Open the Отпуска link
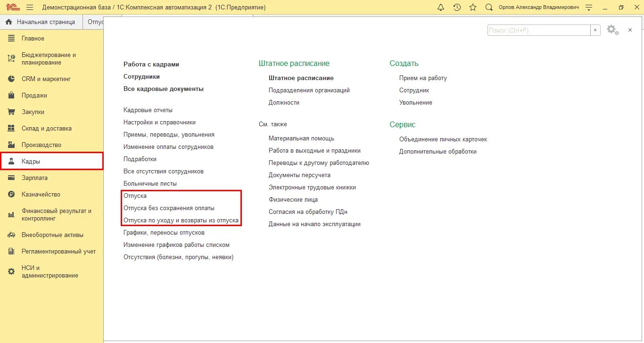Viewport: 644px width, 343px height. [135, 196]
